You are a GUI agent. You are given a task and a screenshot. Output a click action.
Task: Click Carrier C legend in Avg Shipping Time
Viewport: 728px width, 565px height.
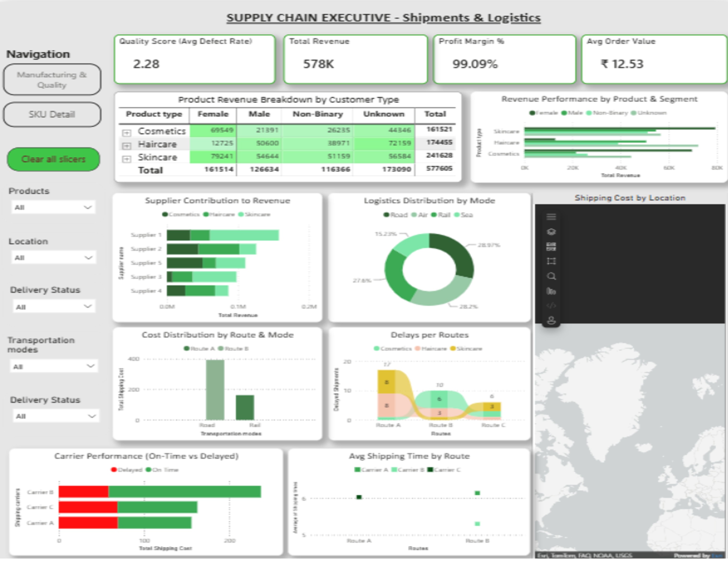(444, 470)
